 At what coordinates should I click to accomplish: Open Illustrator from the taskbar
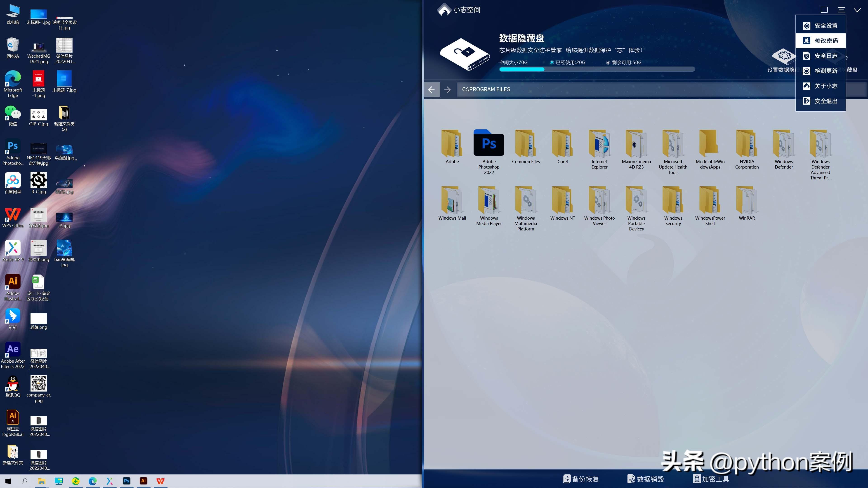point(143,481)
